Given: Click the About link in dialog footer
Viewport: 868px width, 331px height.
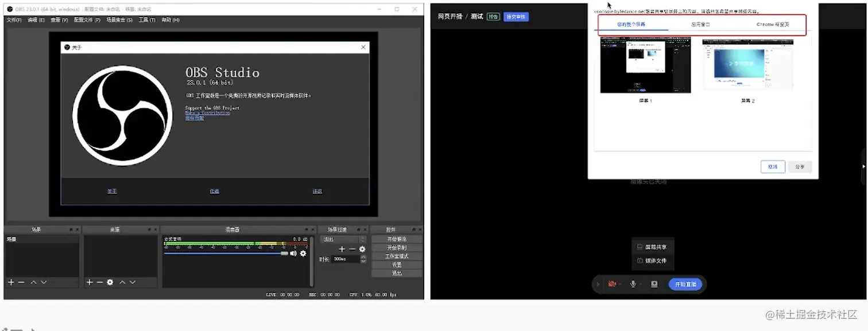Looking at the screenshot, I should click(112, 191).
